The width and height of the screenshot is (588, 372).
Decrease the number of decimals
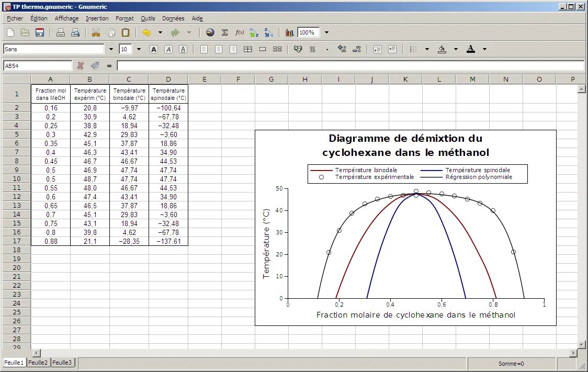[x=357, y=49]
